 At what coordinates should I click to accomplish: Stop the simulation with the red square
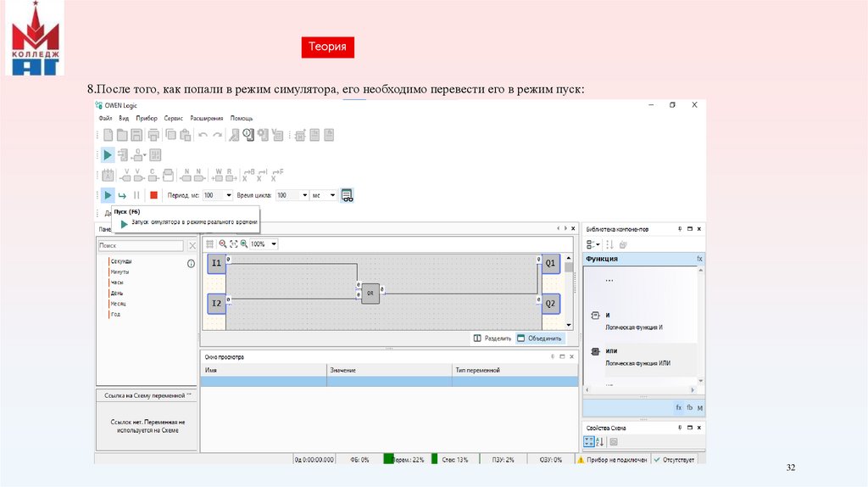coord(154,195)
